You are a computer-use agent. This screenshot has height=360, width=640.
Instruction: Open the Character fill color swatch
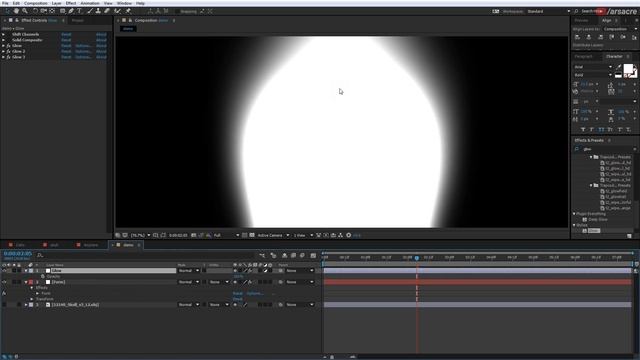point(629,69)
